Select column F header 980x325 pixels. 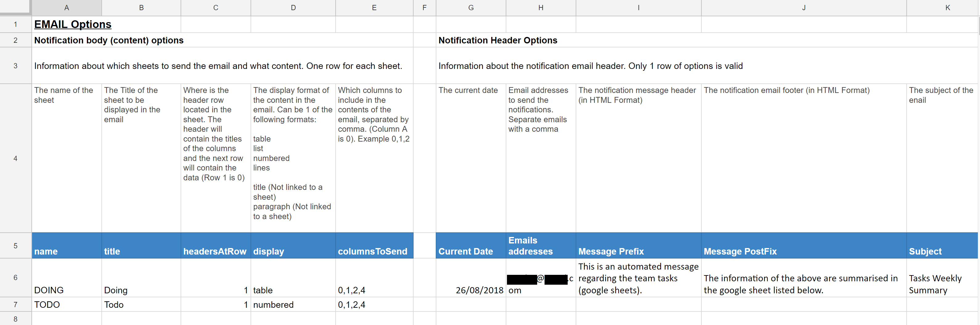point(425,8)
